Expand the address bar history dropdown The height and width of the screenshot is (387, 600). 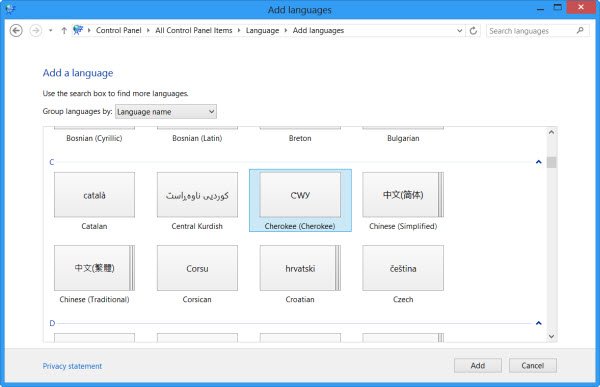point(460,31)
